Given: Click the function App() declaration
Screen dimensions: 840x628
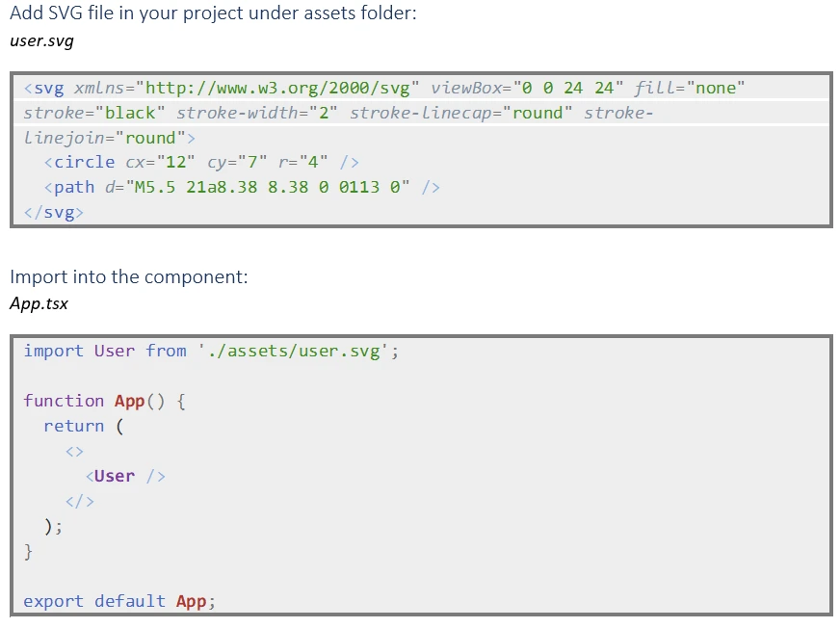Looking at the screenshot, I should pos(104,401).
